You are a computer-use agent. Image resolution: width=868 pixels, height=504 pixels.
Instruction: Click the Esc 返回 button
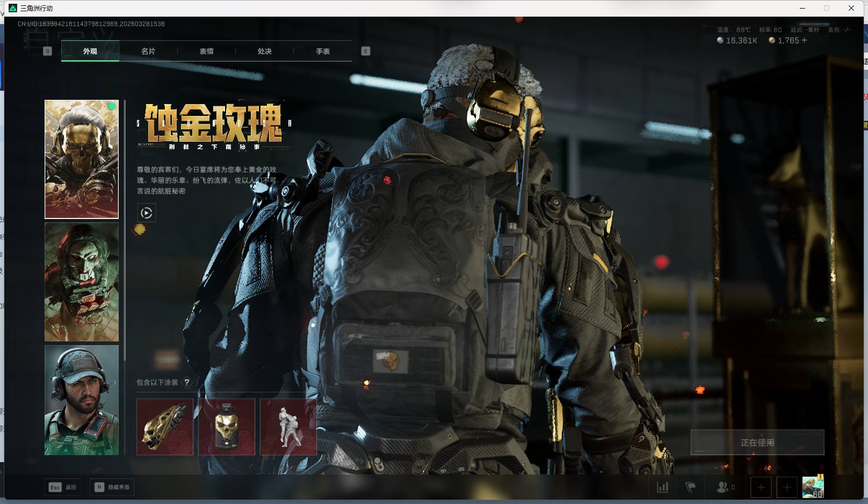63,487
